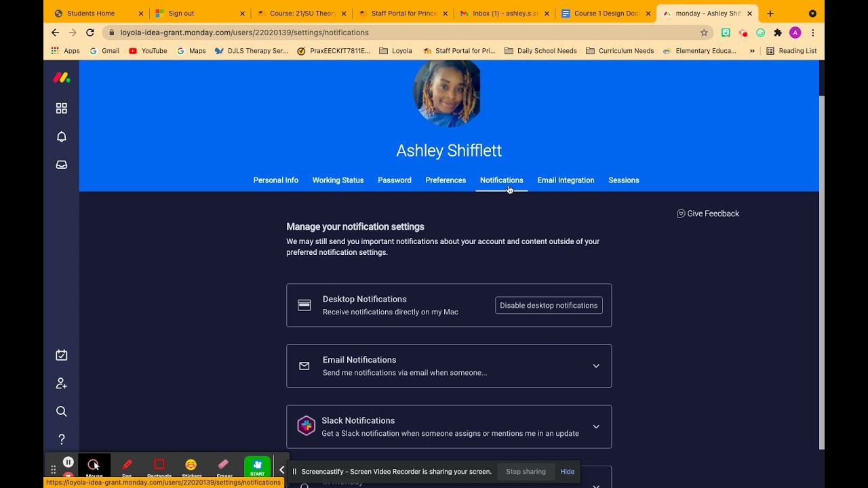Expand the Slack Notifications section
Viewport: 868px width, 488px height.
pyautogui.click(x=596, y=426)
